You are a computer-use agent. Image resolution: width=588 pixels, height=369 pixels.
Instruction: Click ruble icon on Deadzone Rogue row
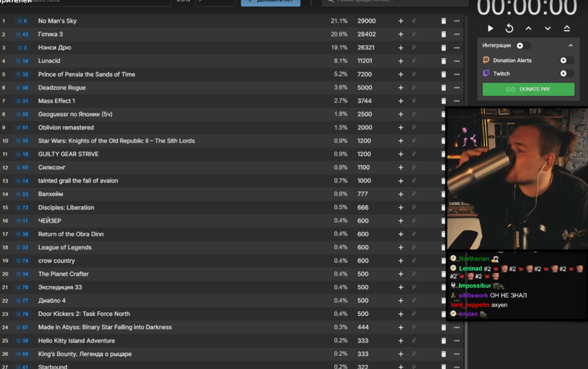pos(414,87)
